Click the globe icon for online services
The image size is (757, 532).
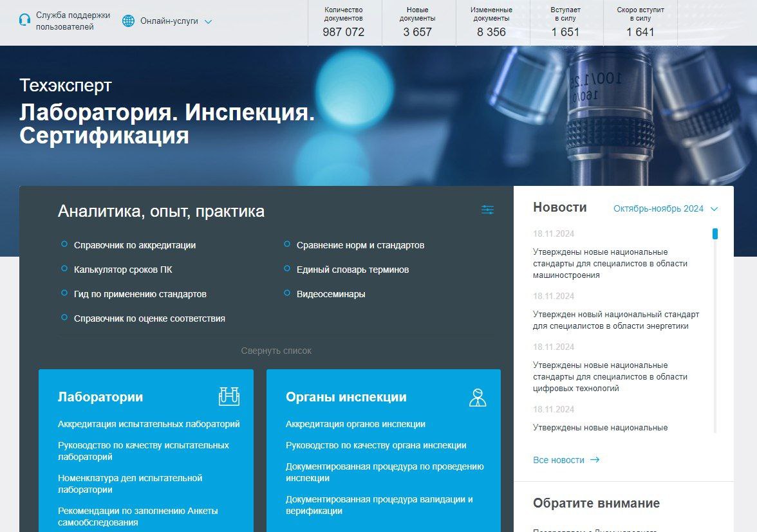click(128, 21)
